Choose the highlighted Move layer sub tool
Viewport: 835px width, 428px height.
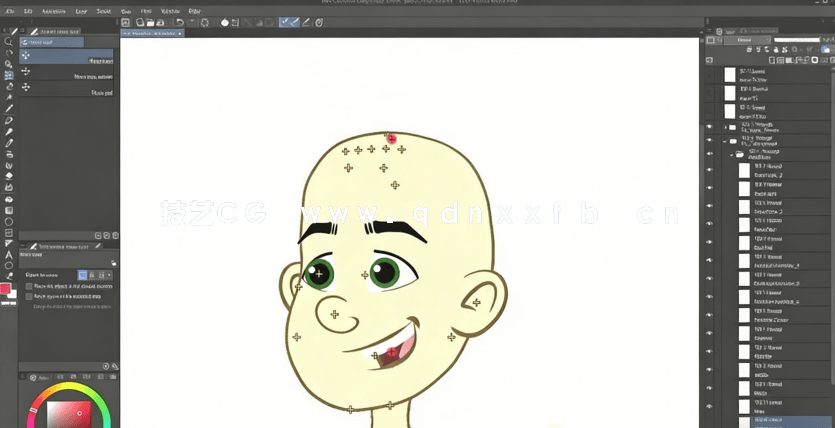(67, 57)
